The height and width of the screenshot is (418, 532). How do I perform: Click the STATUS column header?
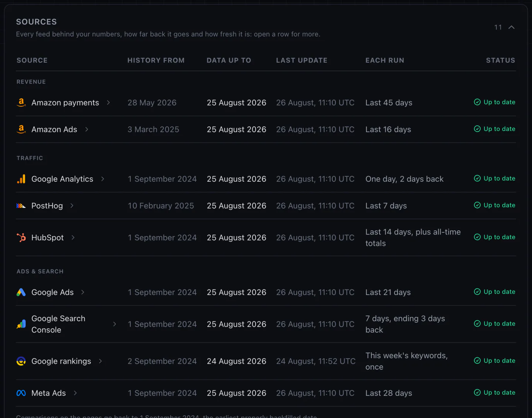[x=500, y=60]
